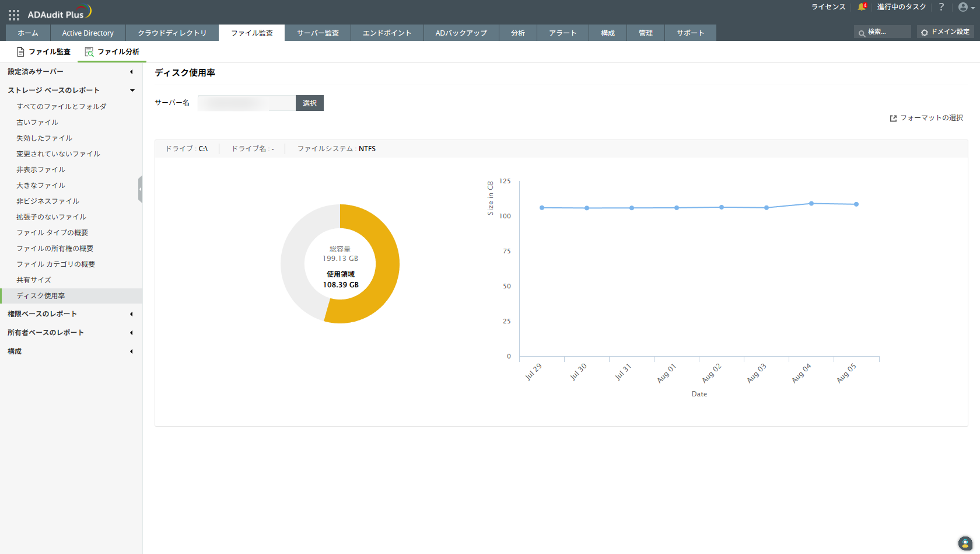Viewport: 980px width, 554px height.
Task: Select the ファイル監査 main tab
Action: (x=252, y=33)
